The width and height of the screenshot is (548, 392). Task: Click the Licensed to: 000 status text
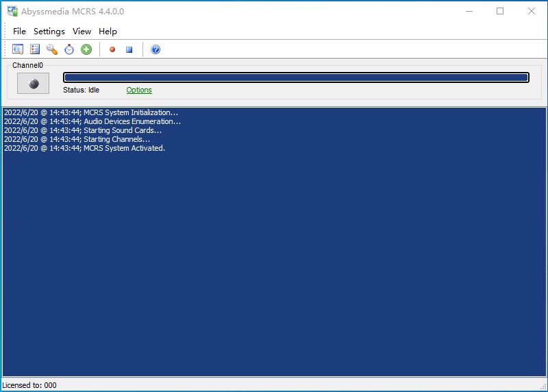click(x=29, y=385)
